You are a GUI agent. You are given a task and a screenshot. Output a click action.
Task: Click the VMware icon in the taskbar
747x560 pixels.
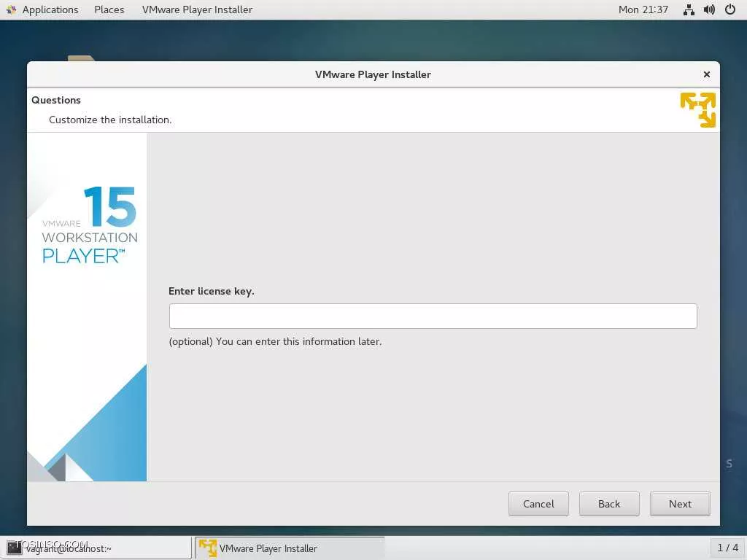coord(207,548)
